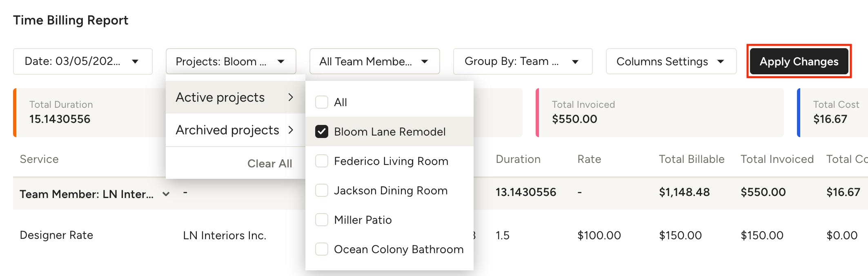Uncheck the Bloom Lane Remodel checkbox
Viewport: 868px width, 276px height.
[x=321, y=131]
